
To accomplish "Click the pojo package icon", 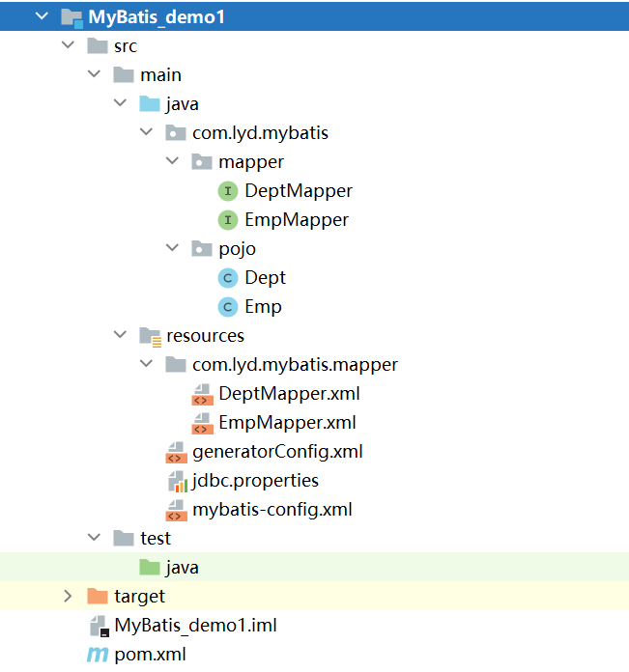I will [x=202, y=249].
